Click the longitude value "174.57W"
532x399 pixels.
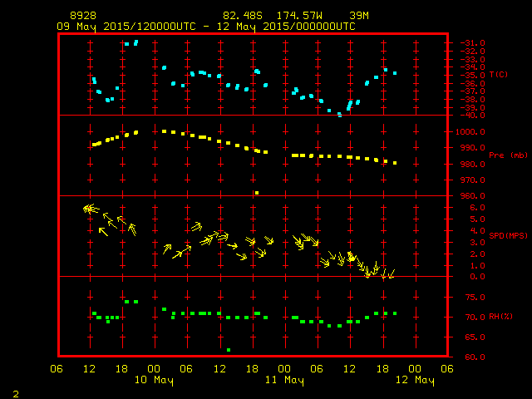tap(299, 16)
